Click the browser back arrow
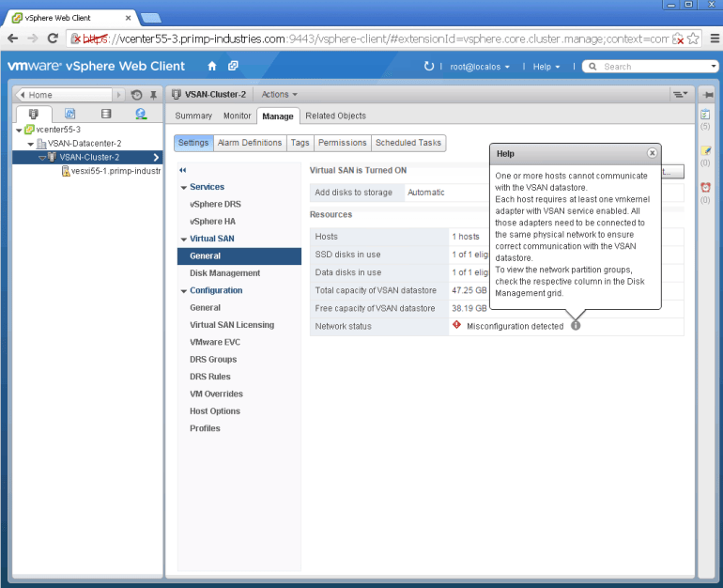The width and height of the screenshot is (723, 588). click(x=13, y=39)
